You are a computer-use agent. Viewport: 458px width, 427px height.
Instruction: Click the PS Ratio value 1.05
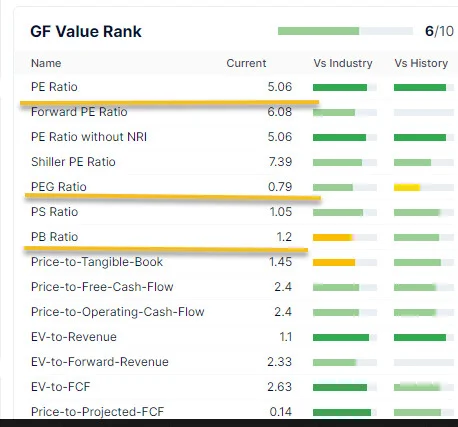point(281,212)
